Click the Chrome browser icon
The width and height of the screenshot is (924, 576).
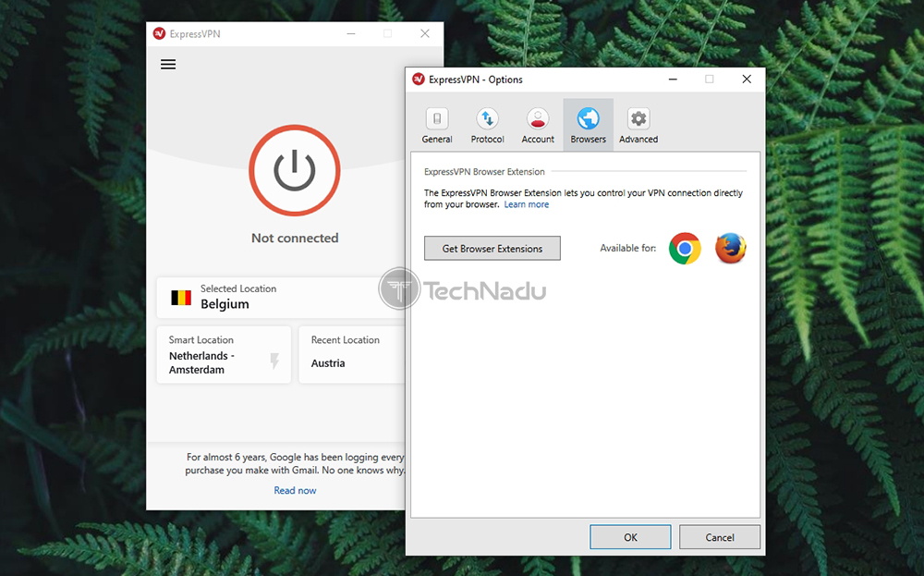click(685, 248)
